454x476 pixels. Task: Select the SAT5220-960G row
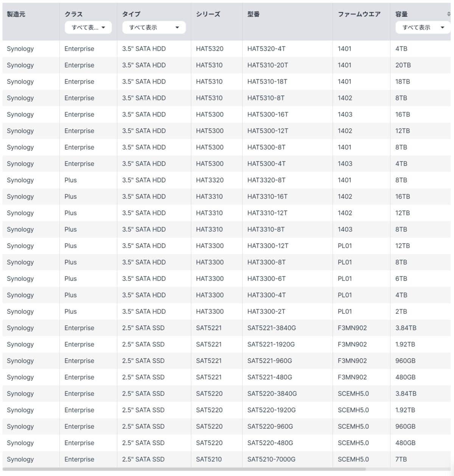(x=226, y=426)
